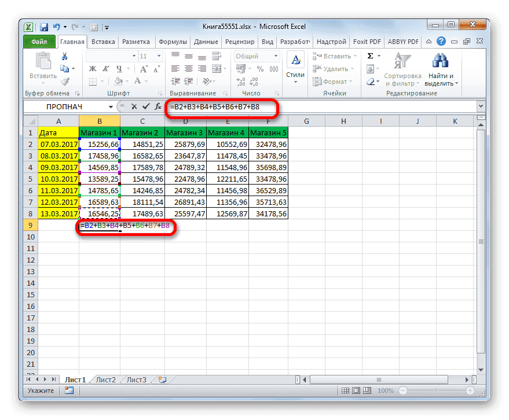509x420 pixels.
Task: Open the font color A dropdown
Action: (x=146, y=81)
